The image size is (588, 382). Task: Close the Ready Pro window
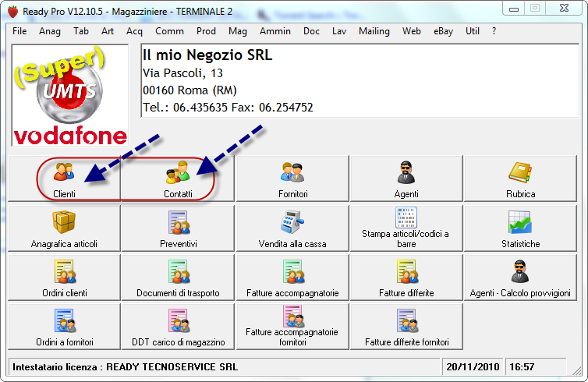(564, 9)
